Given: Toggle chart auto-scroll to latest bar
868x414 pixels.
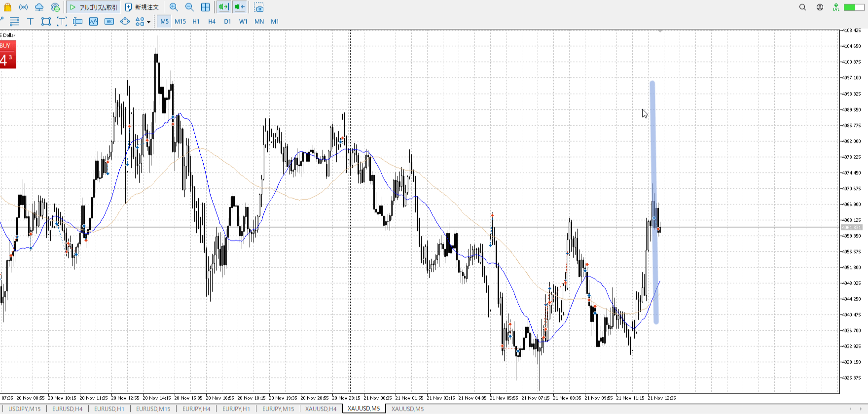Looking at the screenshot, I should tap(224, 7).
